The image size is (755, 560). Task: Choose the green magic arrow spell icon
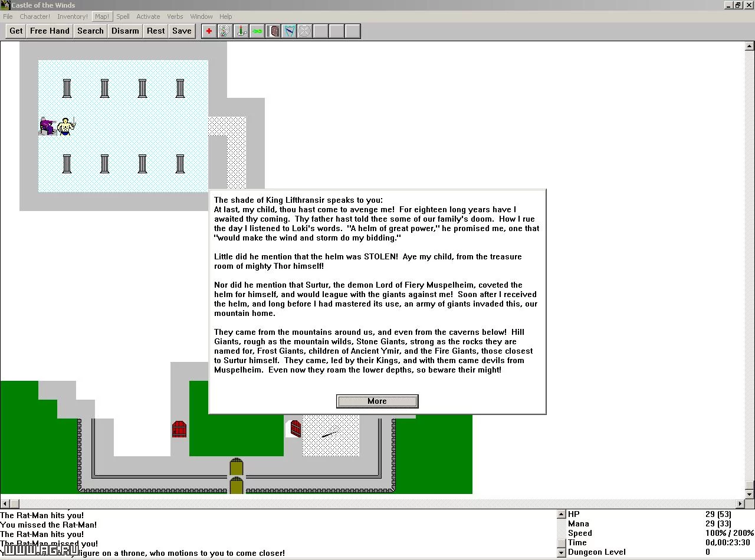coord(257,31)
